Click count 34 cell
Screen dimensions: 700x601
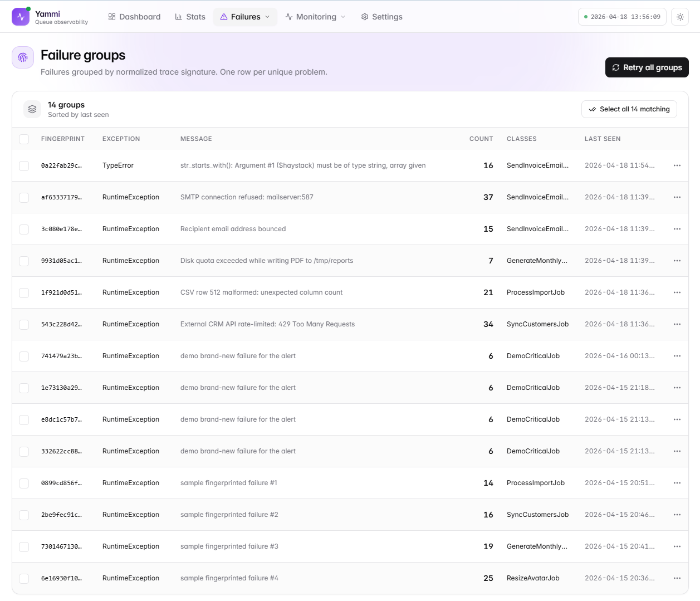488,324
